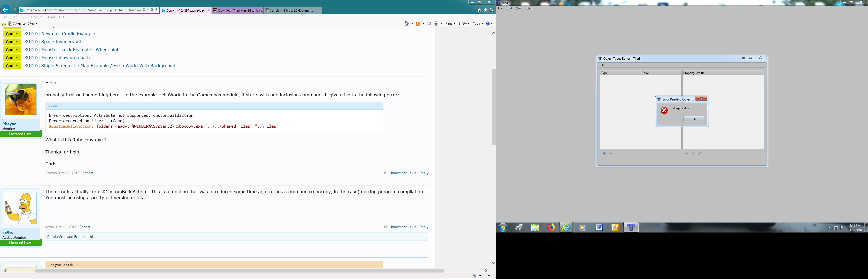Screen dimensions: 868x279
Task: Click the printer icon in command bar
Action: 436,24
